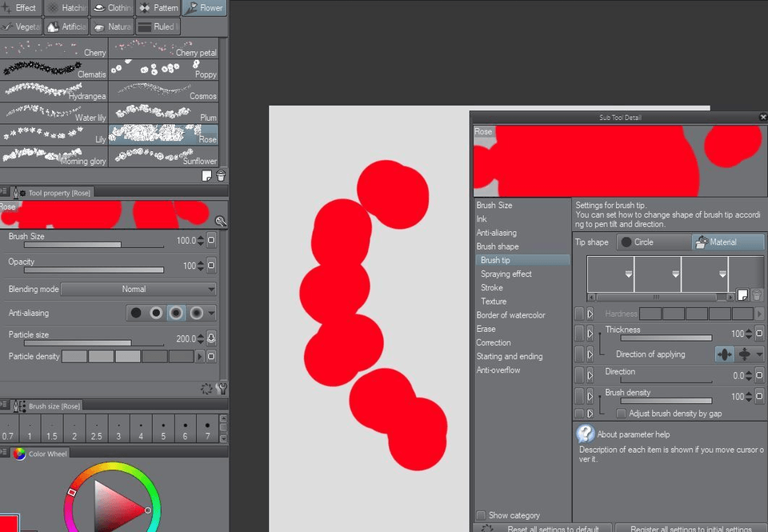Select horizontal Direction of applying icon
Viewport: 768px width, 532px height.
tap(725, 354)
